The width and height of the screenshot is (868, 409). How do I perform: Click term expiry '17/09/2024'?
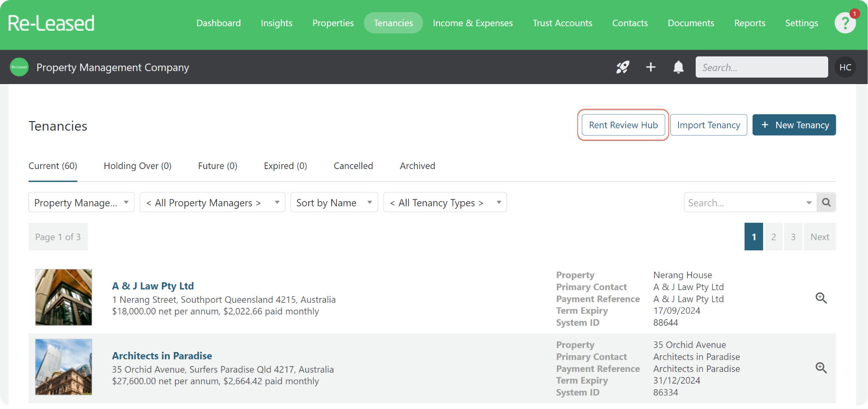[x=677, y=311]
